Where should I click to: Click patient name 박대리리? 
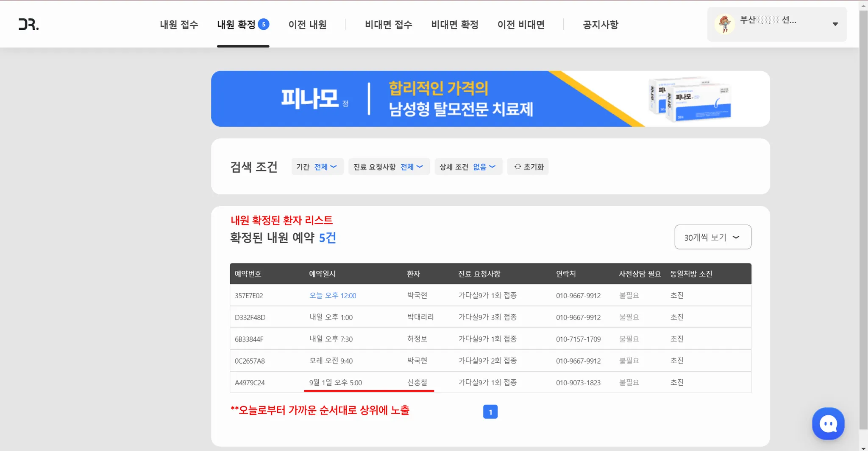420,317
